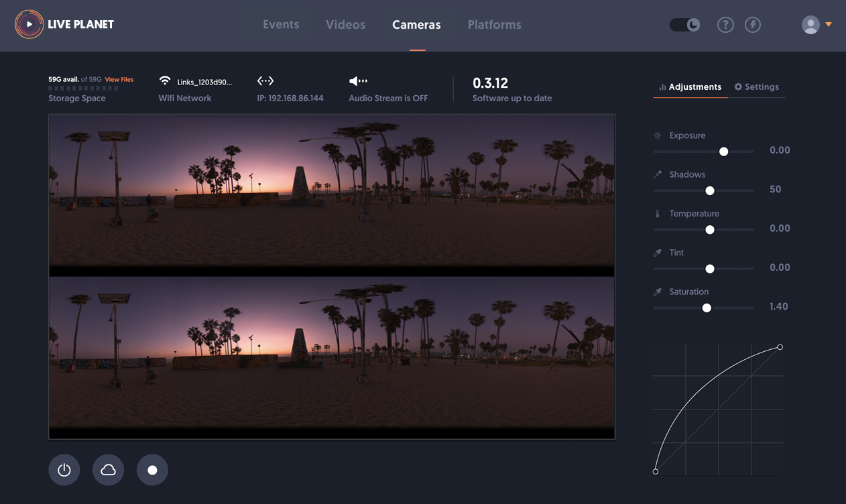Screen dimensions: 846x504
Task: Click the IP address connection icon
Action: click(265, 81)
